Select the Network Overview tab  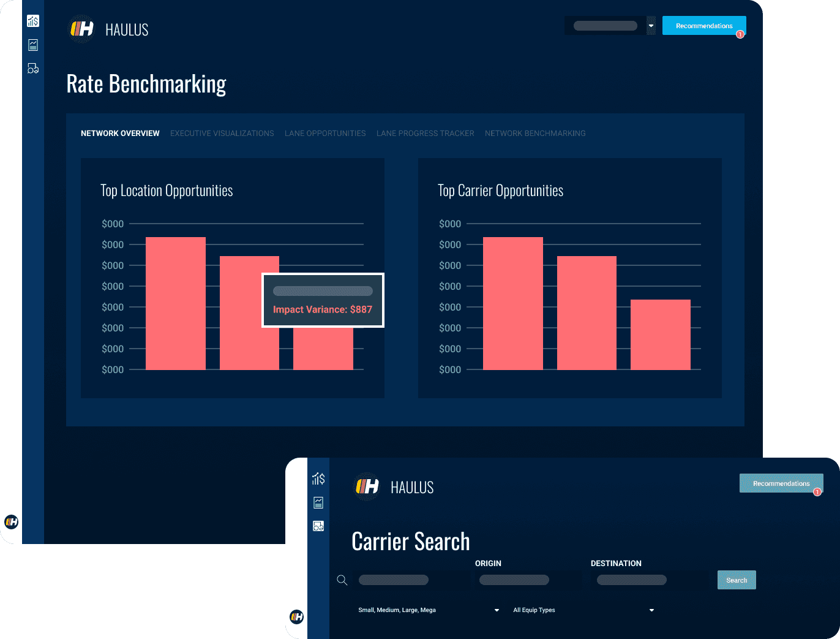click(120, 134)
